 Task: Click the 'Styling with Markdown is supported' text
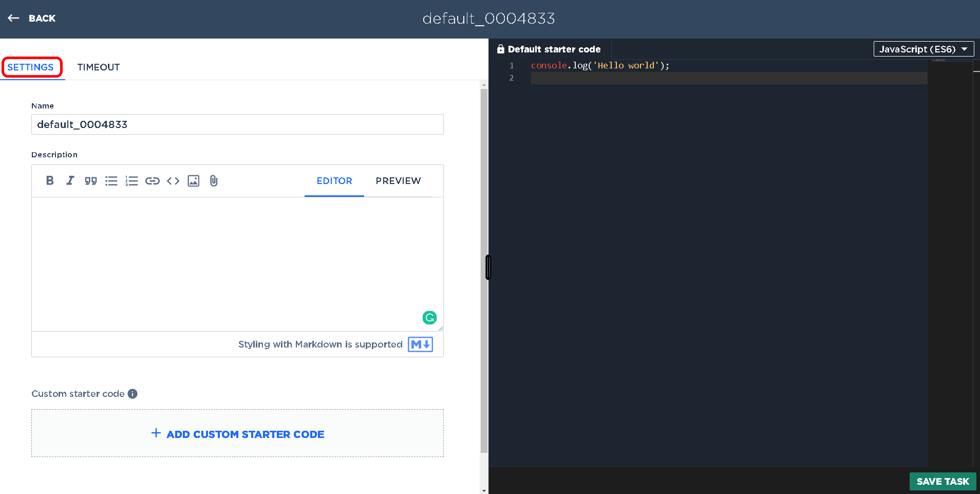(321, 344)
